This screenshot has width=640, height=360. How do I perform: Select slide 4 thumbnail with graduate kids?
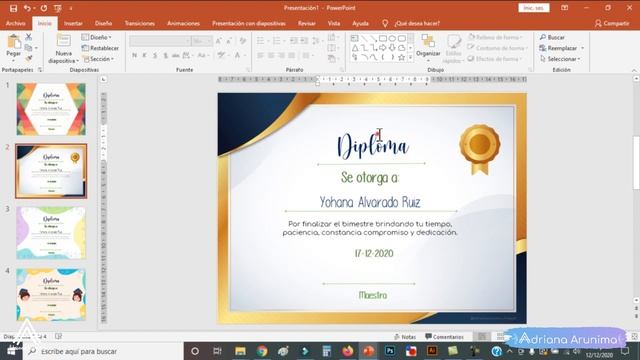pyautogui.click(x=51, y=295)
